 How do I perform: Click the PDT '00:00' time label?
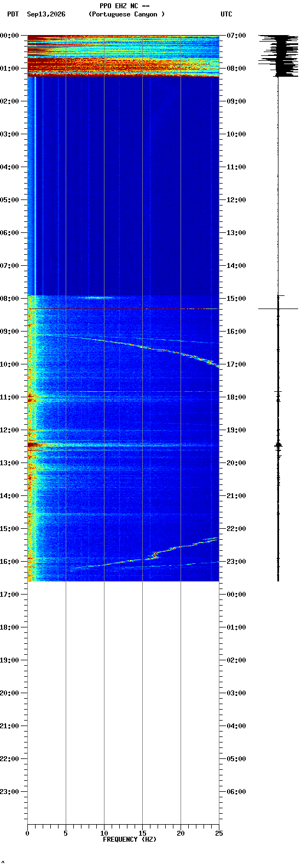click(9, 35)
